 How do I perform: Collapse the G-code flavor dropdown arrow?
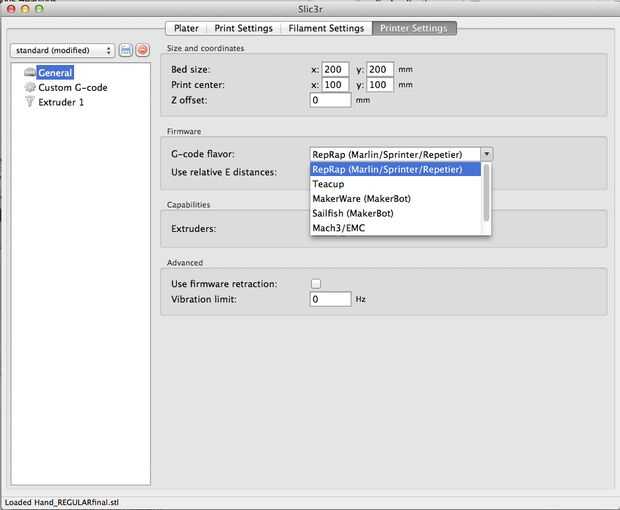pyautogui.click(x=487, y=154)
